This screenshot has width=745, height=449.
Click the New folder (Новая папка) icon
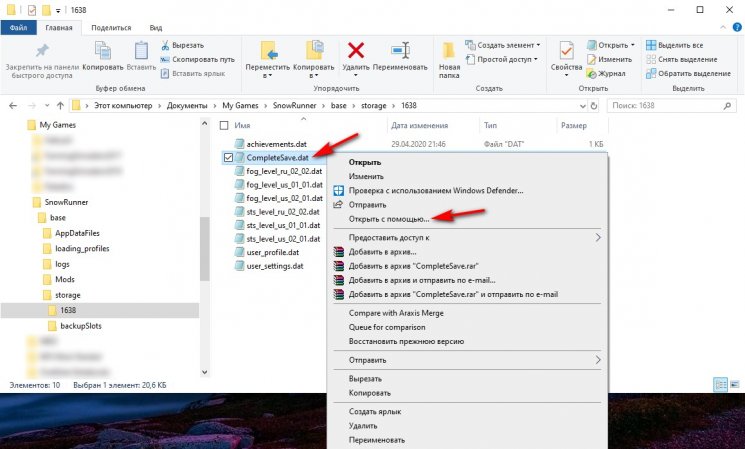(x=449, y=52)
